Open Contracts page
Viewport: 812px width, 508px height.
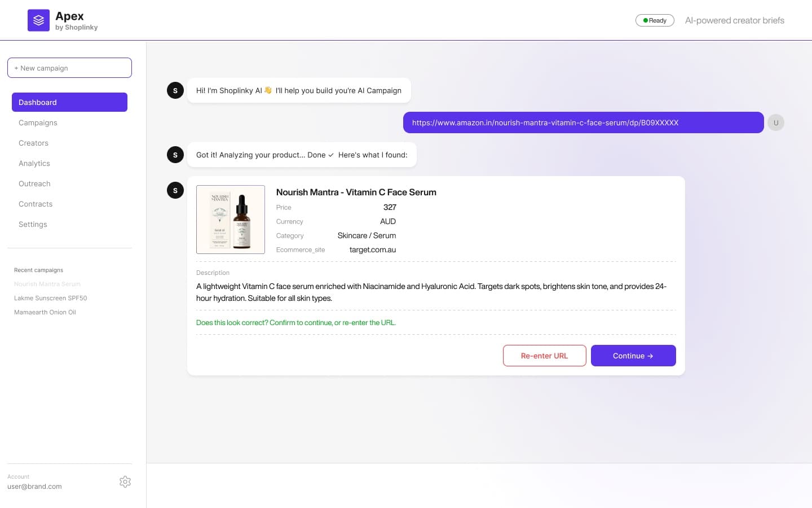pyautogui.click(x=36, y=204)
